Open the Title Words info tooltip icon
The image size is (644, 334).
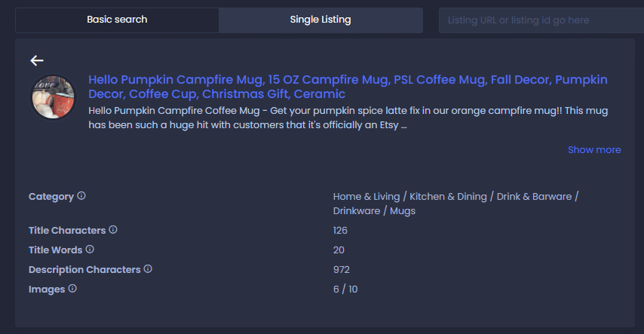click(90, 249)
